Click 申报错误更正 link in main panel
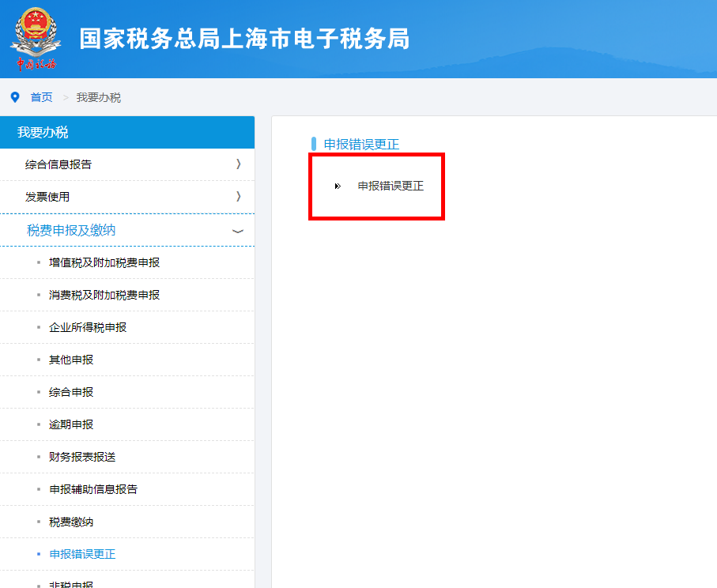Screen dimensions: 717x588 pos(391,187)
